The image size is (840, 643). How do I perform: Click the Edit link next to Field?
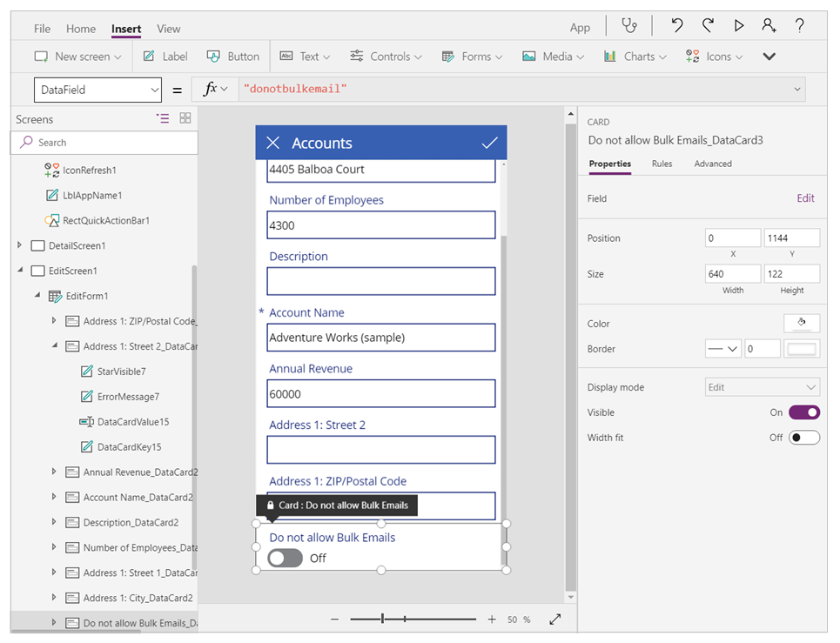[805, 198]
